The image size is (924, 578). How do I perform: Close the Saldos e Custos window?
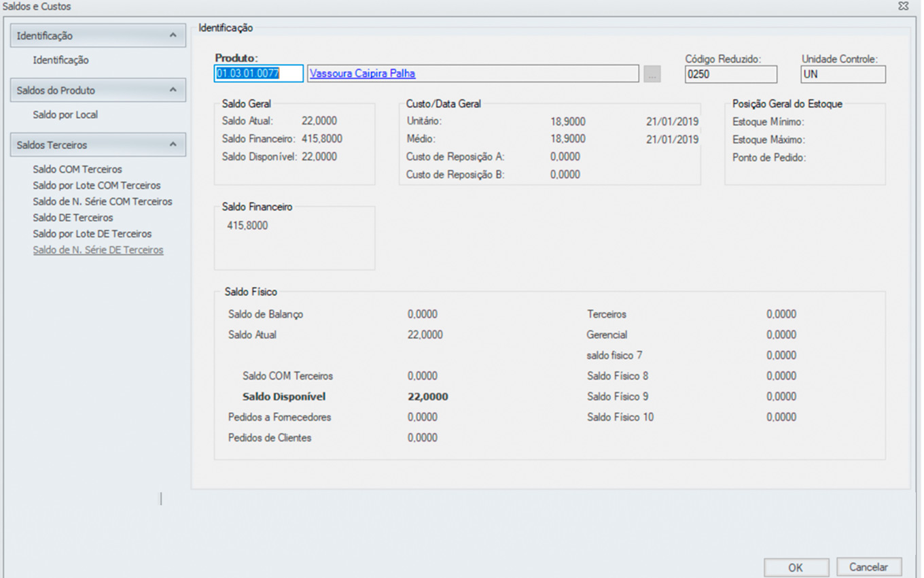click(903, 6)
